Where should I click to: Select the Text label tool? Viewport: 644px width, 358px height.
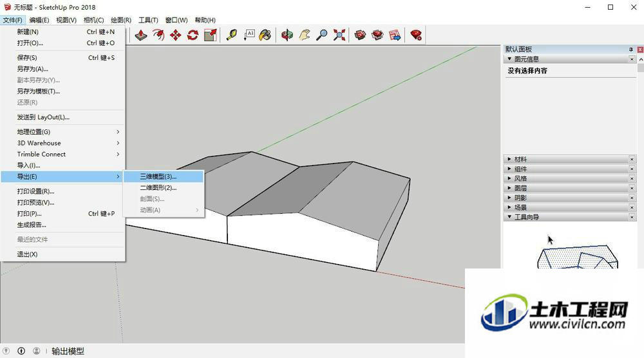[249, 35]
